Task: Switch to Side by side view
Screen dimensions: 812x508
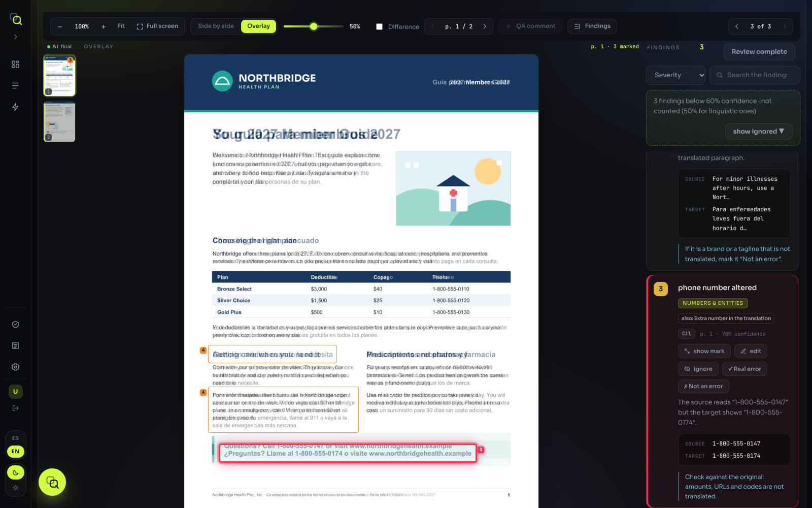Action: [x=216, y=26]
